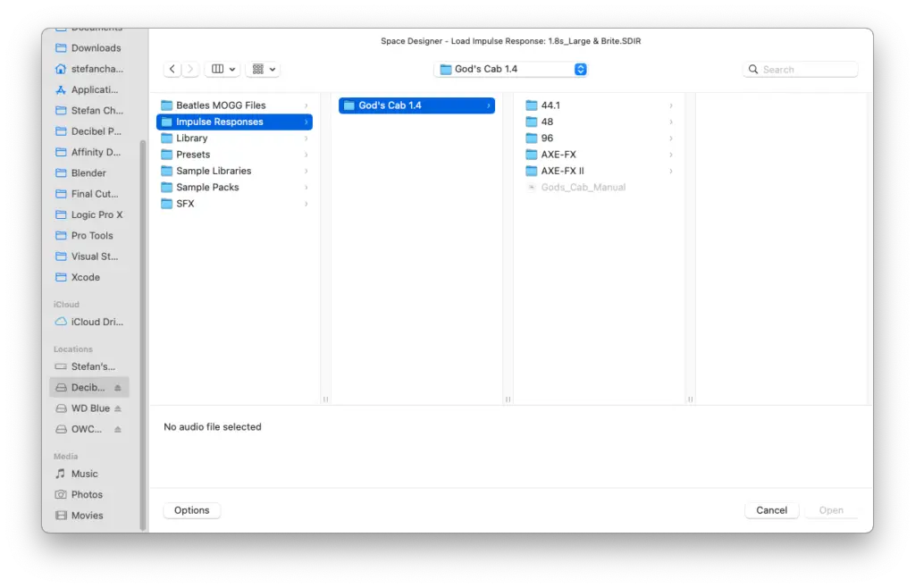Expand Sample Libraries with its chevron
The image size is (915, 588).
306,171
